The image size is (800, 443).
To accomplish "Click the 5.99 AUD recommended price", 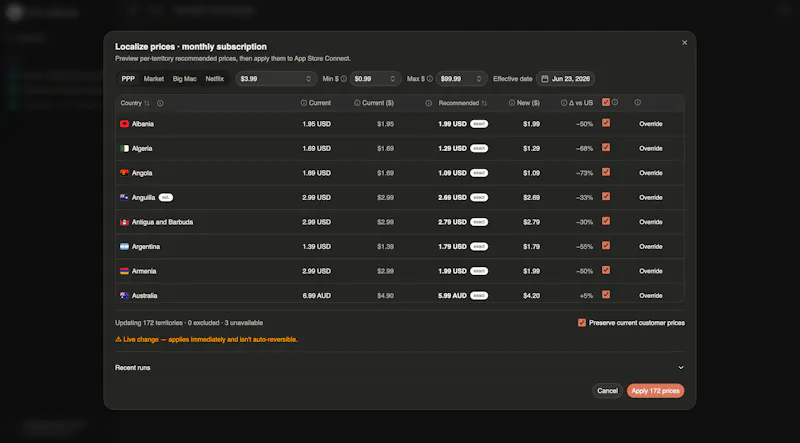I will tap(452, 296).
